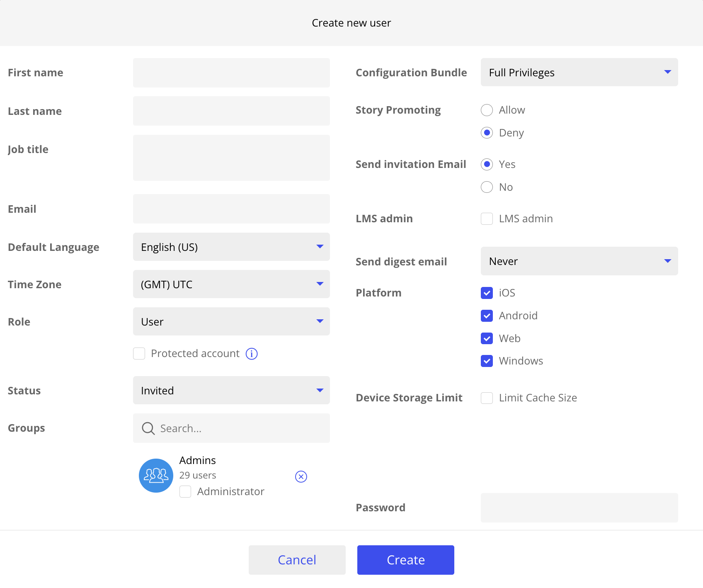Image resolution: width=703 pixels, height=588 pixels.
Task: Enable the Protected account checkbox
Action: 139,354
